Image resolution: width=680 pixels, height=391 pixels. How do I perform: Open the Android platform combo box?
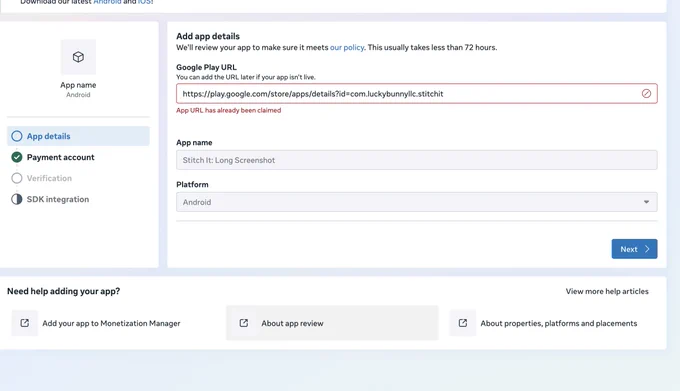(416, 202)
